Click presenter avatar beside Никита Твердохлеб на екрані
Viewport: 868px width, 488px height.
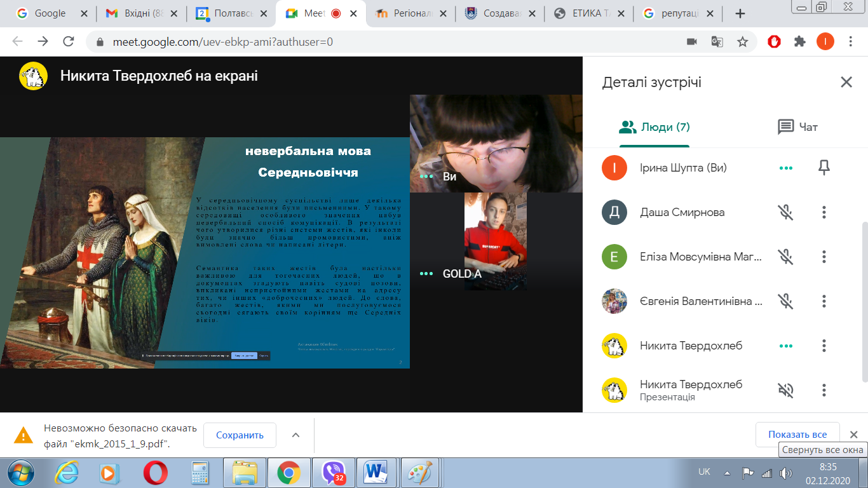click(33, 76)
